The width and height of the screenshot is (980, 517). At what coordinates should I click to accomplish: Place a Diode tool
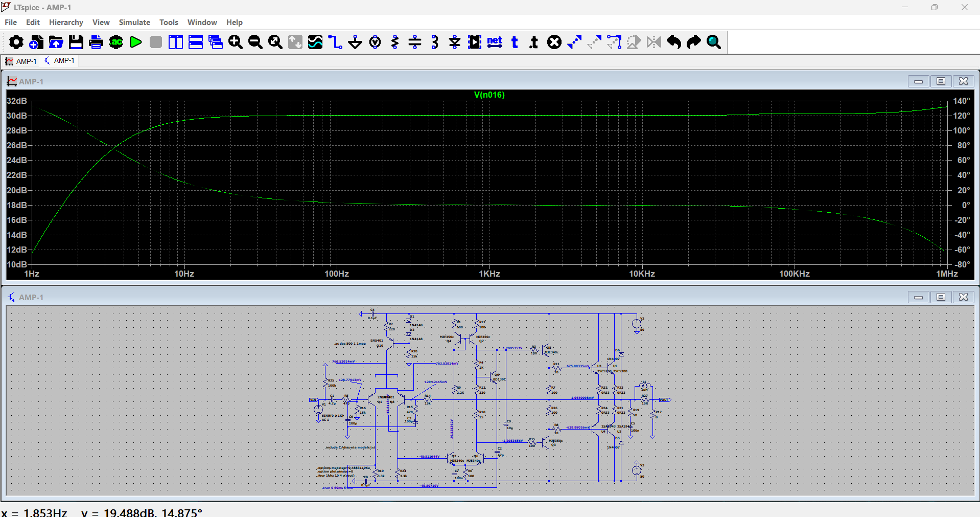[455, 42]
